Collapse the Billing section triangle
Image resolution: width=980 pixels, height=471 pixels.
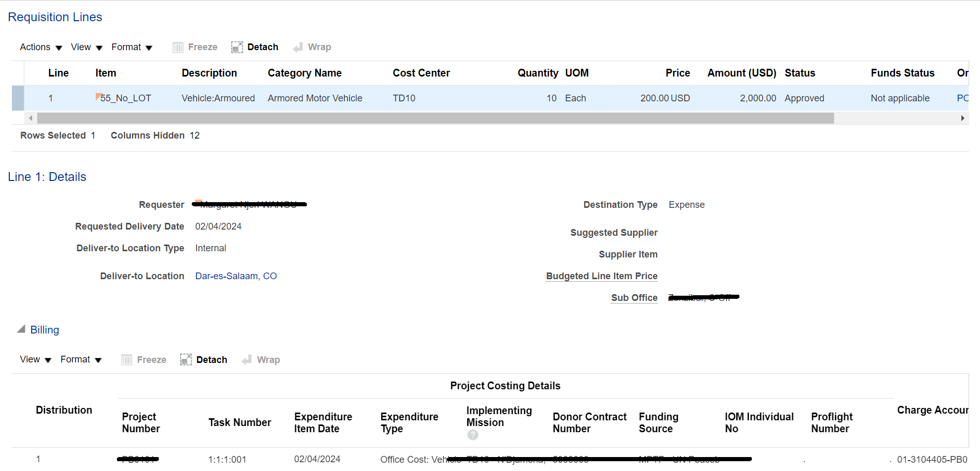[21, 329]
